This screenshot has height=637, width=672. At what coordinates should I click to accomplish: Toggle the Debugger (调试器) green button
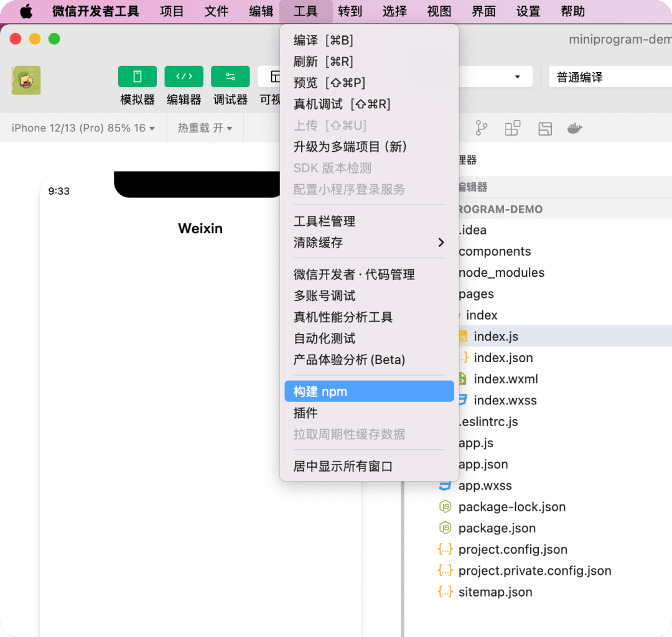(230, 77)
